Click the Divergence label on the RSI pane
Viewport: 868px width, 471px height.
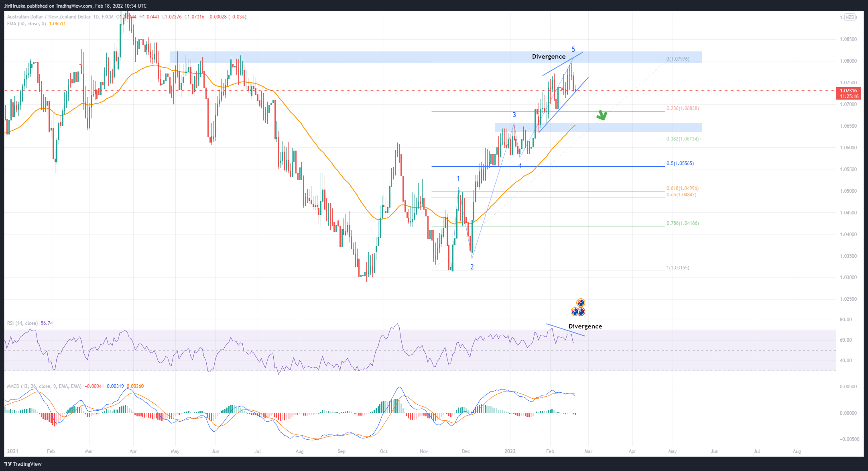point(585,326)
